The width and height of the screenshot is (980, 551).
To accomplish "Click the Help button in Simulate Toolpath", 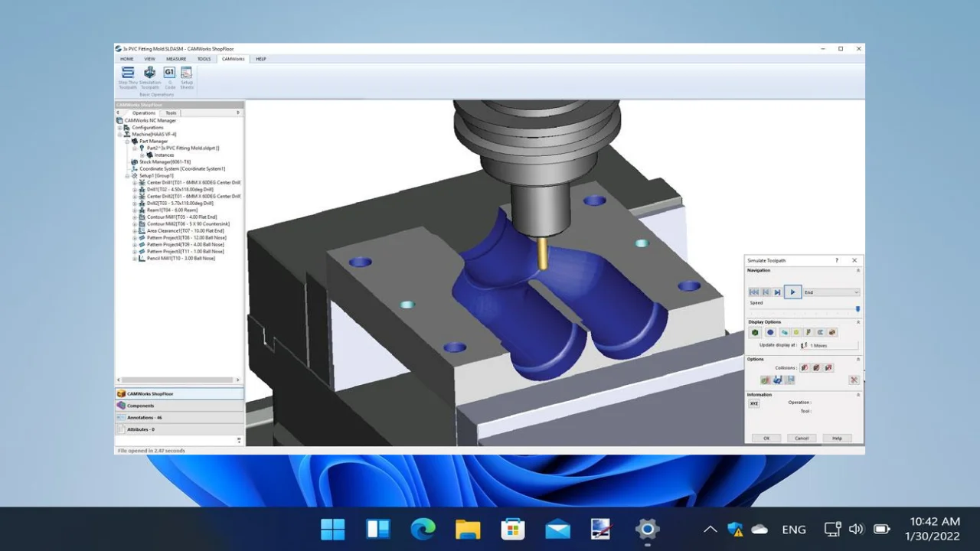I will (x=837, y=439).
